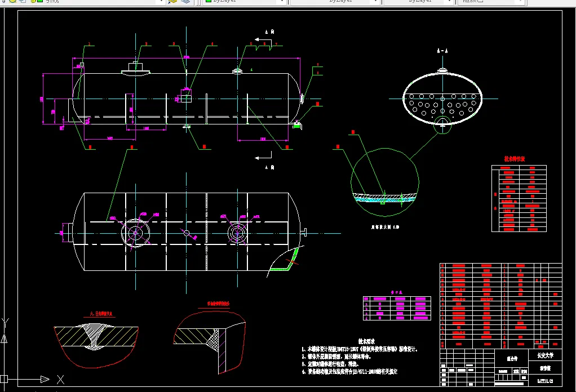Screen dimensions: 576x392
Task: Select the lower section-cut arrow A
Action: [263, 158]
